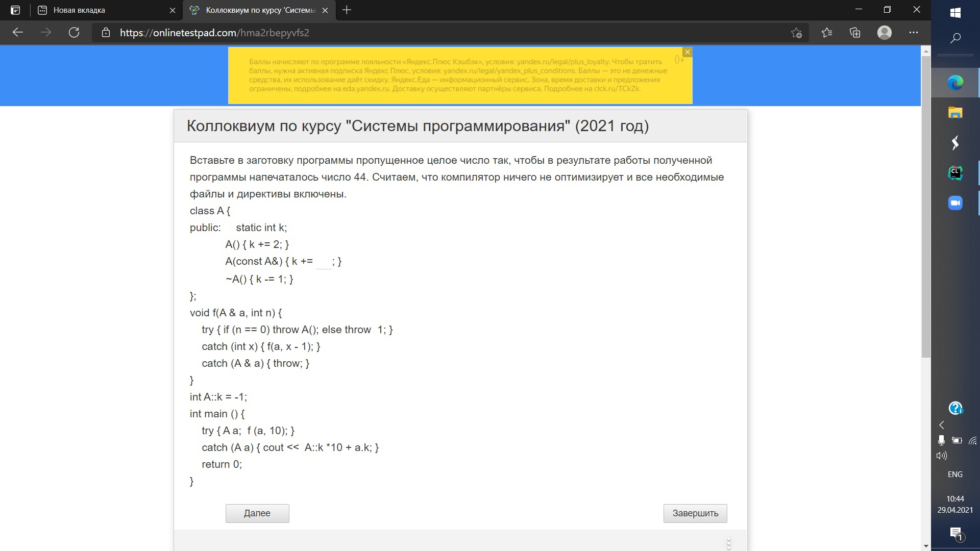The height and width of the screenshot is (551, 980).
Task: Open the volume control in the tray
Action: click(942, 456)
